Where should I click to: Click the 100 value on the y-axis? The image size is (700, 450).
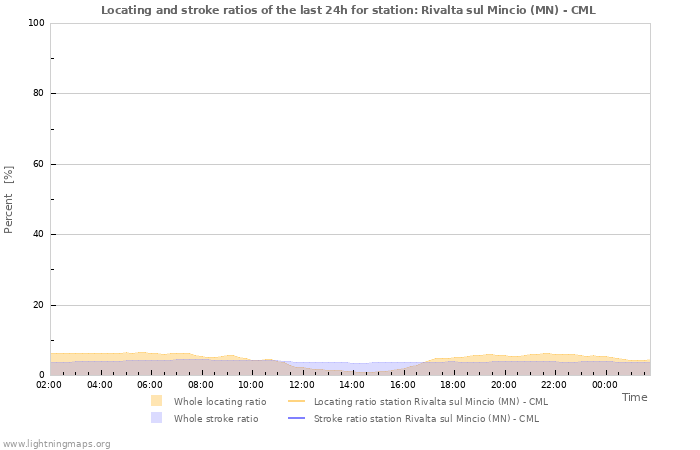35,23
